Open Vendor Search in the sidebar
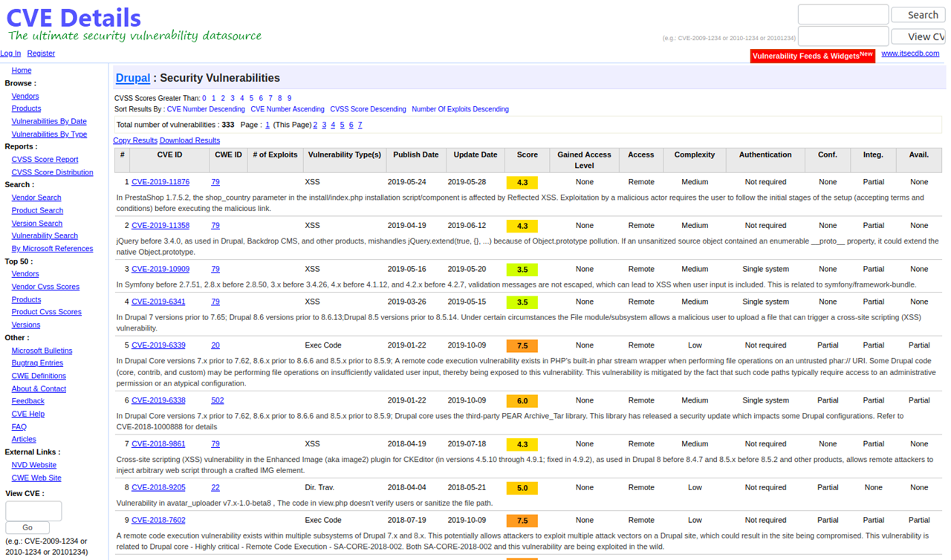This screenshot has height=560, width=951. (36, 198)
